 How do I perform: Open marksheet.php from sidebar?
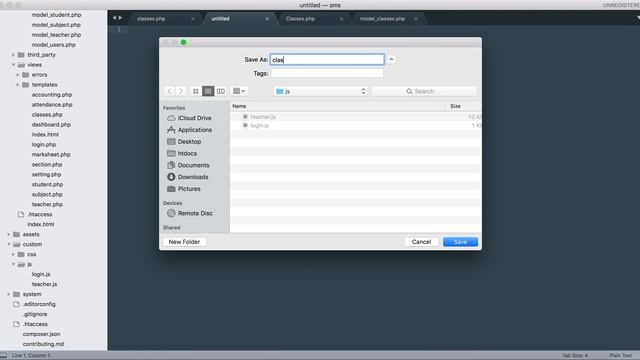point(51,155)
